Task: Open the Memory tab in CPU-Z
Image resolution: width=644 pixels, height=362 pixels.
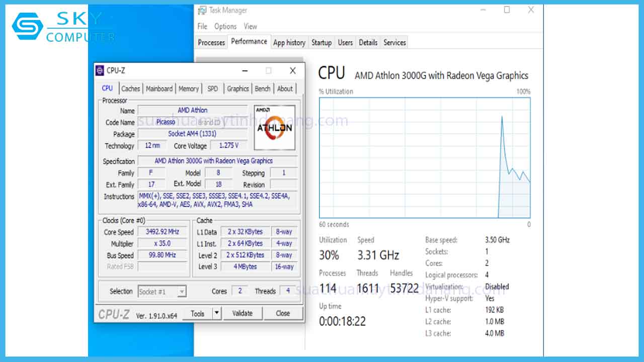Action: pyautogui.click(x=189, y=88)
